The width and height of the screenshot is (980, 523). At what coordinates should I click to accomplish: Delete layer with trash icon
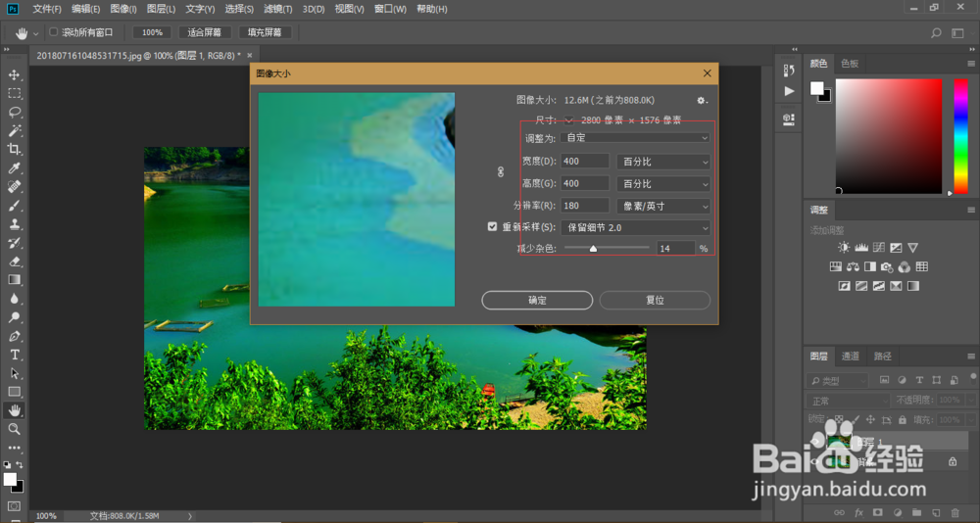[955, 512]
